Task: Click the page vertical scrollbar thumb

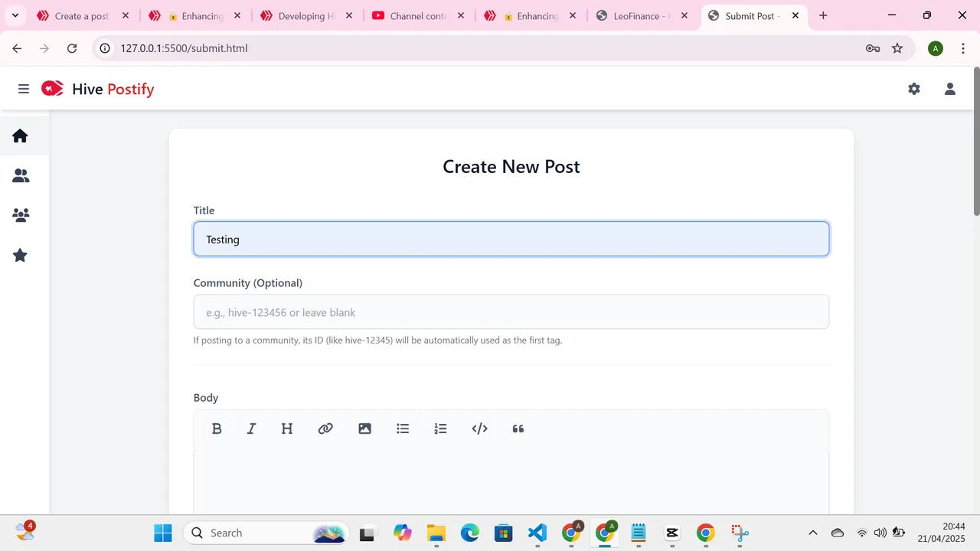Action: 976,142
